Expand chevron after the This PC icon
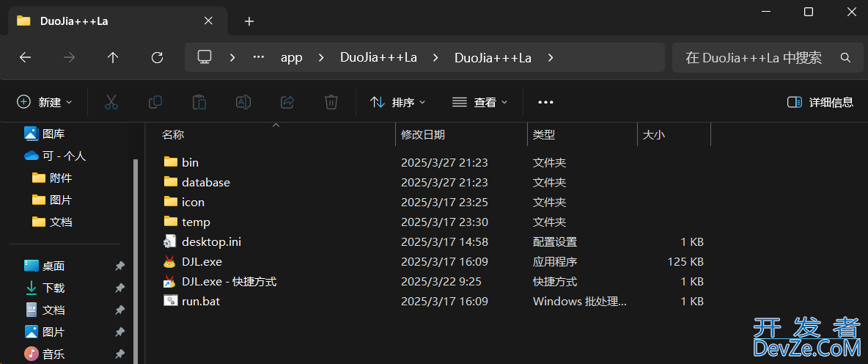The image size is (868, 364). point(232,58)
